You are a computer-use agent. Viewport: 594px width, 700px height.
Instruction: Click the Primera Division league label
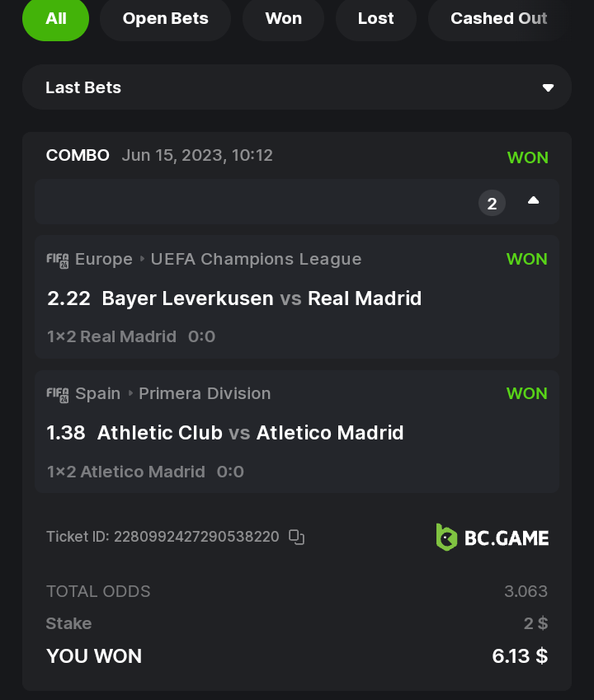205,393
